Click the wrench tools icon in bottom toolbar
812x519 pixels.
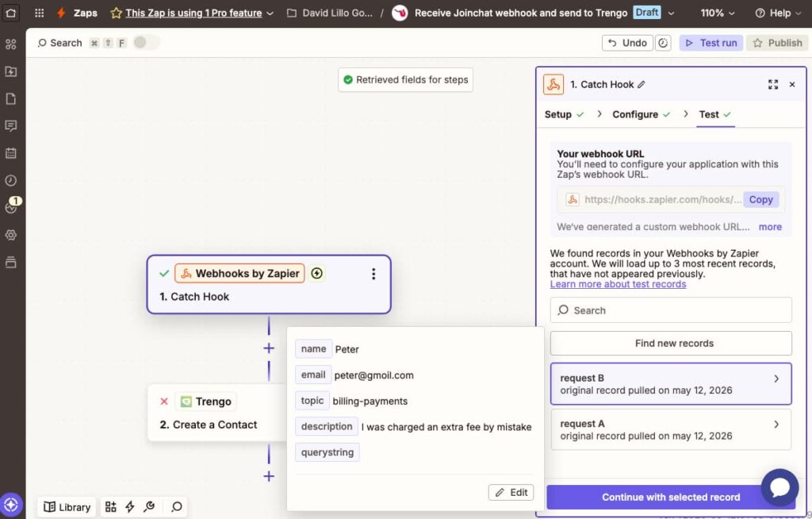(149, 506)
